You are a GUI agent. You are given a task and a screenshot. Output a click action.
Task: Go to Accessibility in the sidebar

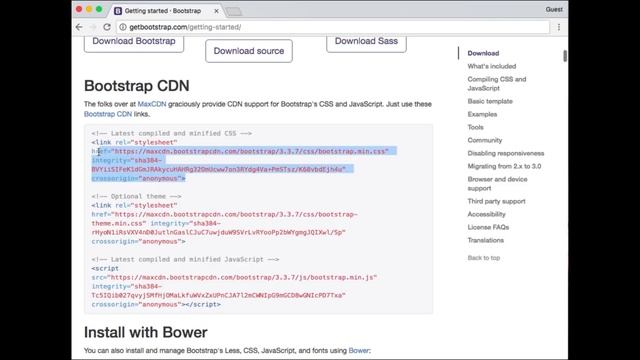point(487,214)
